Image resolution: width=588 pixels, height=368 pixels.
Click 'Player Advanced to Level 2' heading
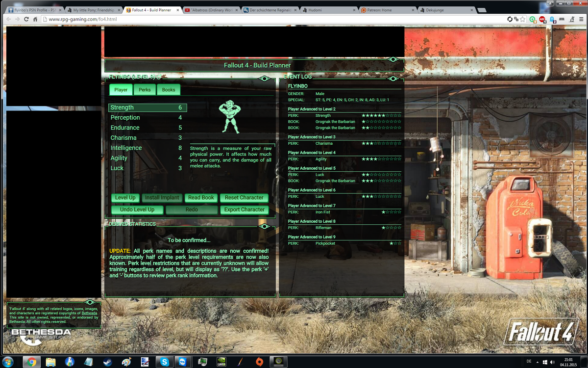click(x=312, y=109)
